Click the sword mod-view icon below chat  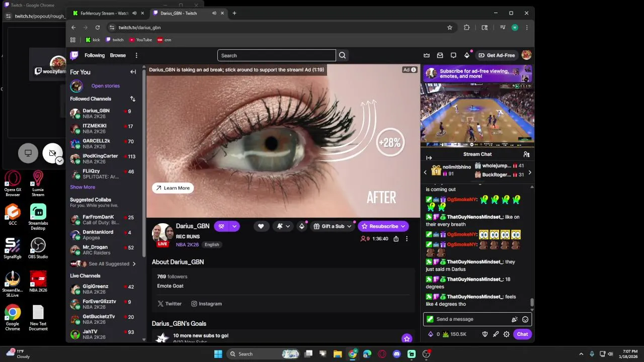click(x=496, y=334)
